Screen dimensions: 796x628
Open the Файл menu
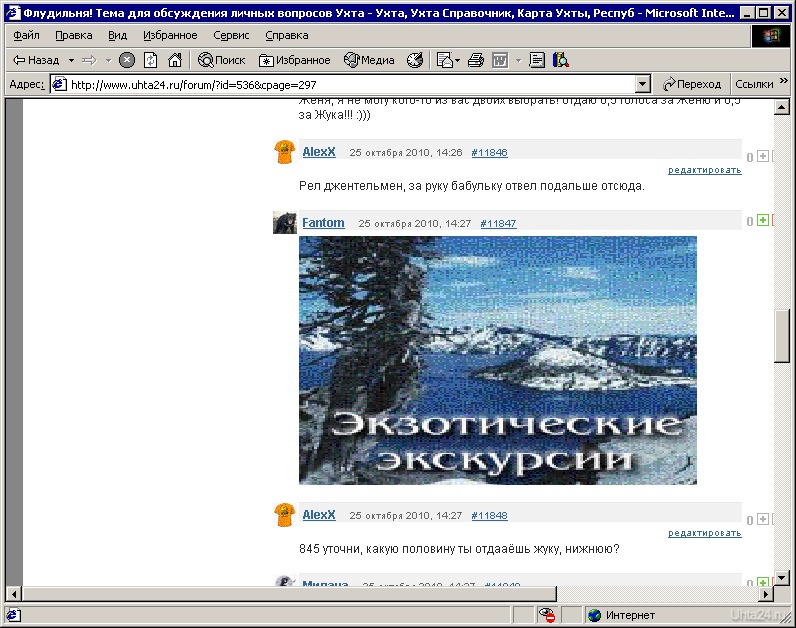click(26, 36)
